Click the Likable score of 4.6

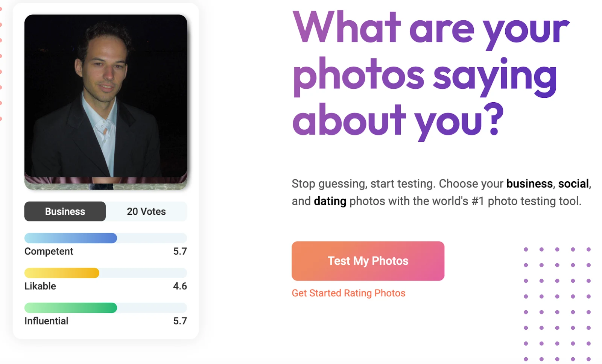coord(180,286)
